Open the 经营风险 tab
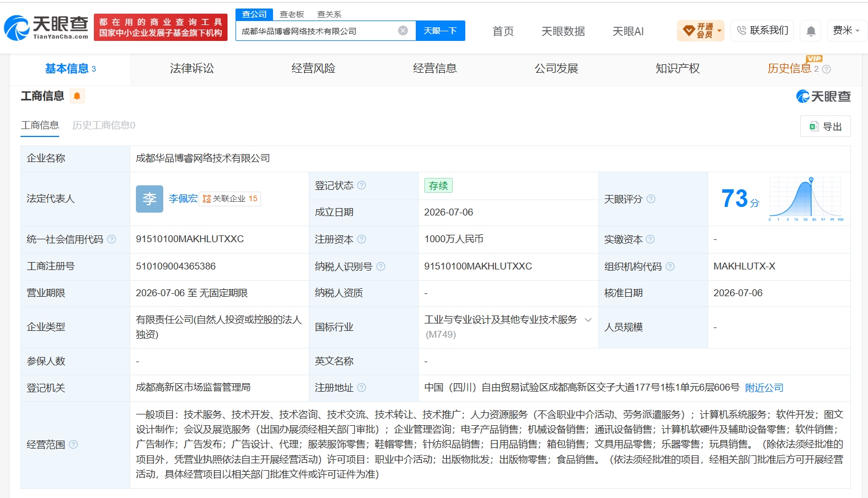This screenshot has height=498, width=868. (313, 69)
